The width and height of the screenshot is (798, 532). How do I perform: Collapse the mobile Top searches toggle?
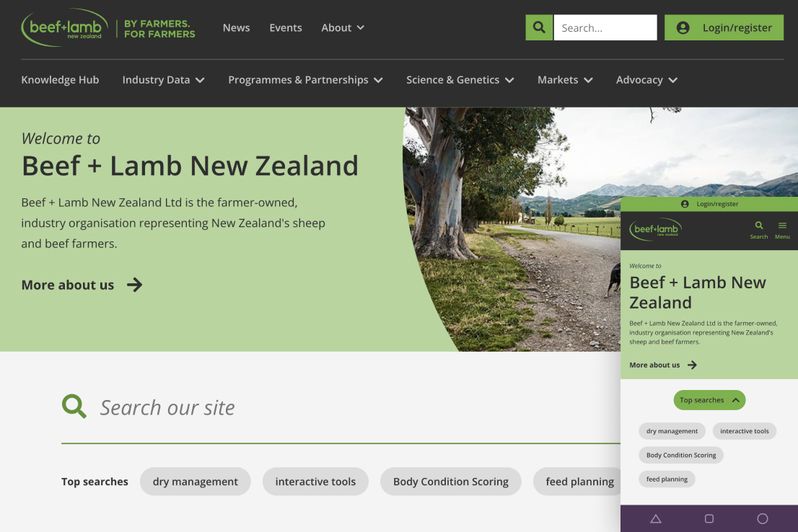coord(709,400)
